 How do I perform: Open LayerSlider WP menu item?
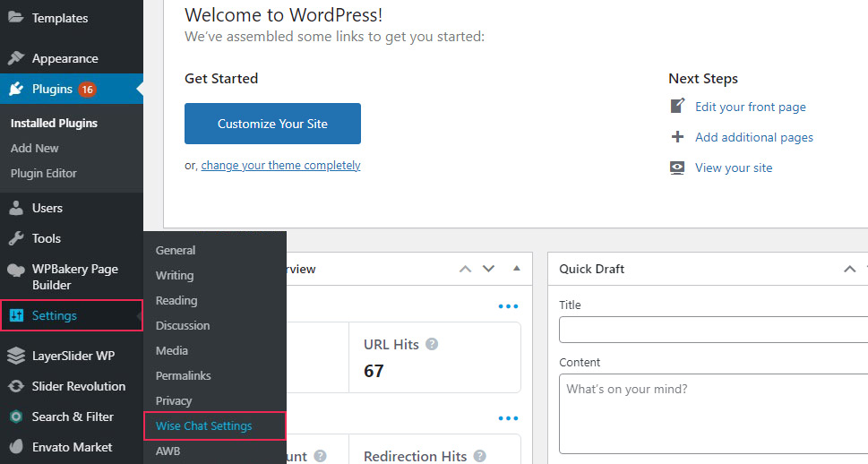click(72, 356)
